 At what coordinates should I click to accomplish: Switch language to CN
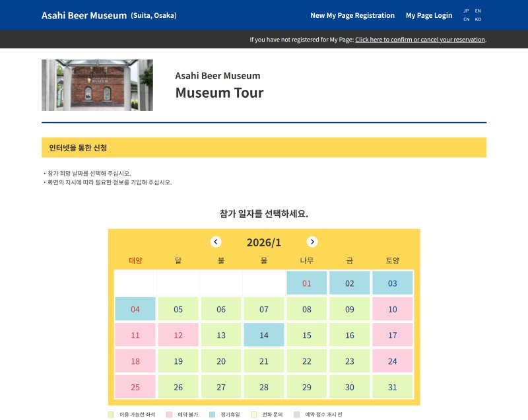[x=466, y=19]
